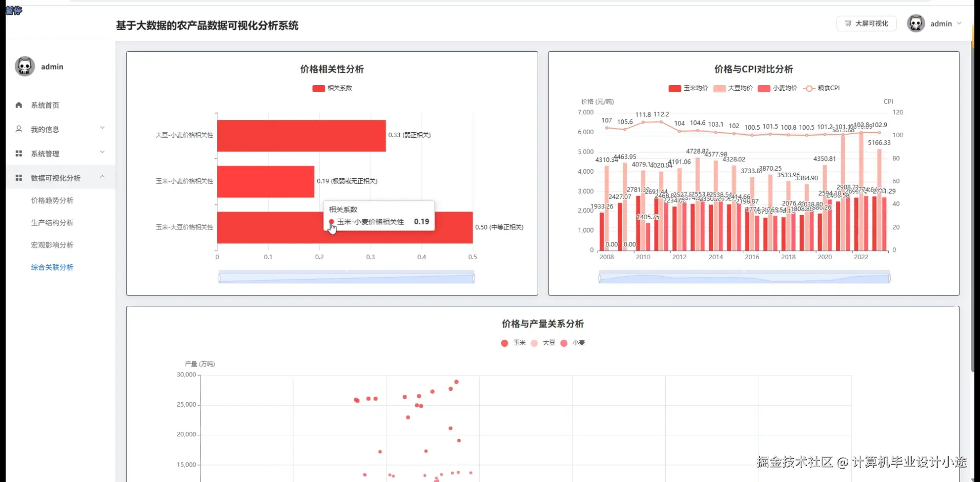This screenshot has height=482, width=980.
Task: Toggle the 相关系数 legend in correlation chart
Action: 332,88
